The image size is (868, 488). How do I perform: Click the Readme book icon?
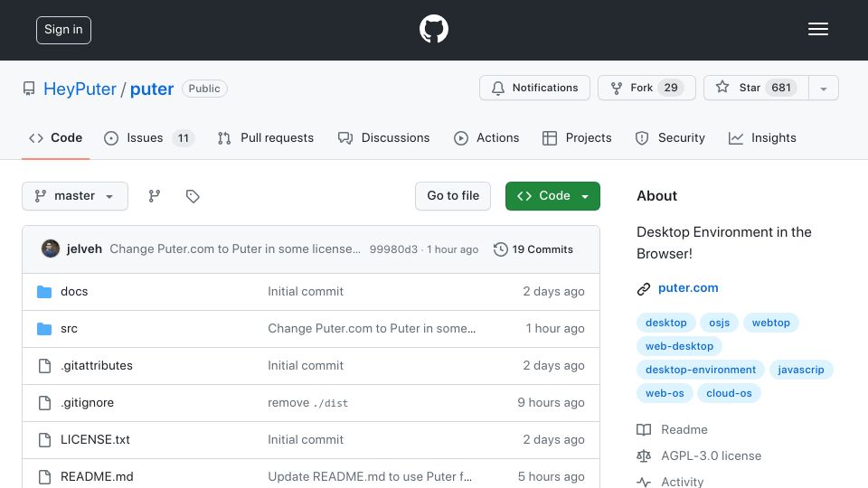pos(644,430)
